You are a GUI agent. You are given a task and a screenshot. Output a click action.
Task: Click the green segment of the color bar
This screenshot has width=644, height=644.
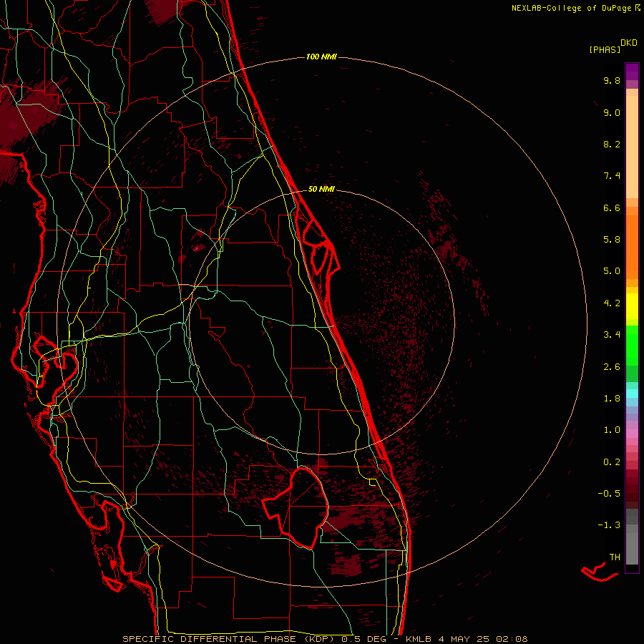pyautogui.click(x=632, y=345)
